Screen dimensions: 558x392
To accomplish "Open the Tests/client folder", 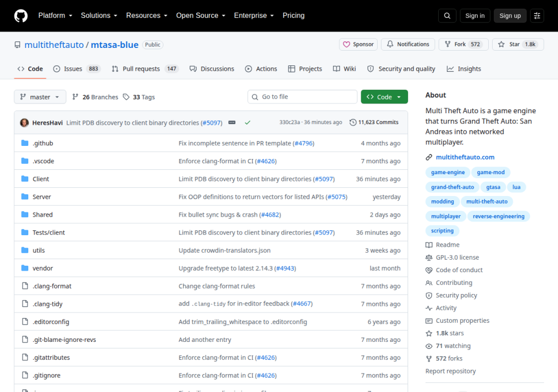I will [48, 232].
